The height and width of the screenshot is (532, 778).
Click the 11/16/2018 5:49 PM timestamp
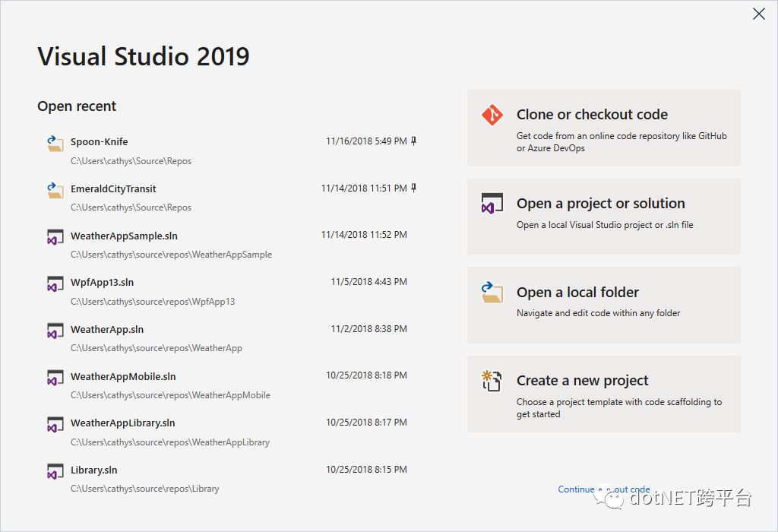coord(366,141)
